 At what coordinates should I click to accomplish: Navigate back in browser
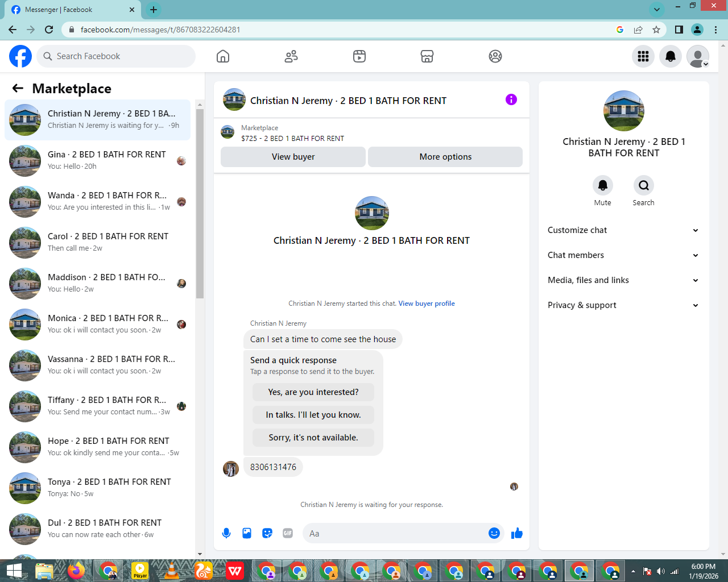point(13,30)
